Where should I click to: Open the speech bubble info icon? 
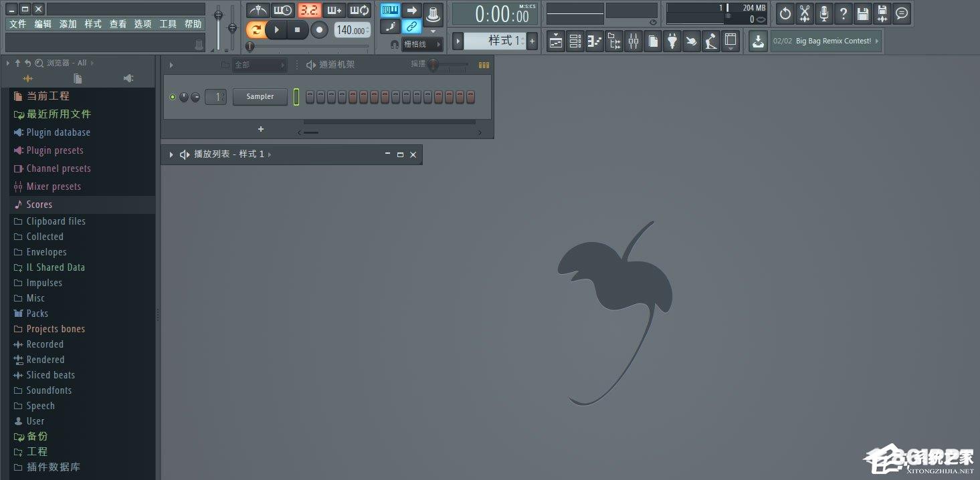[902, 13]
